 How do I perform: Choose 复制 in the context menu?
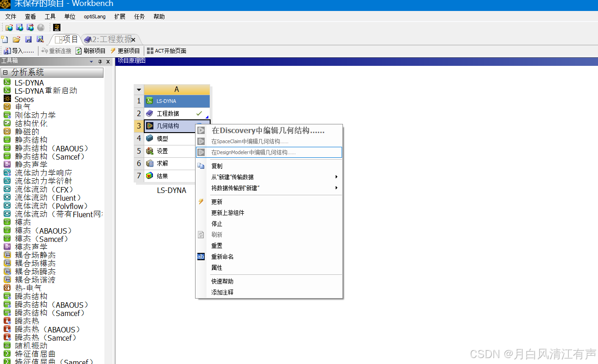269,166
